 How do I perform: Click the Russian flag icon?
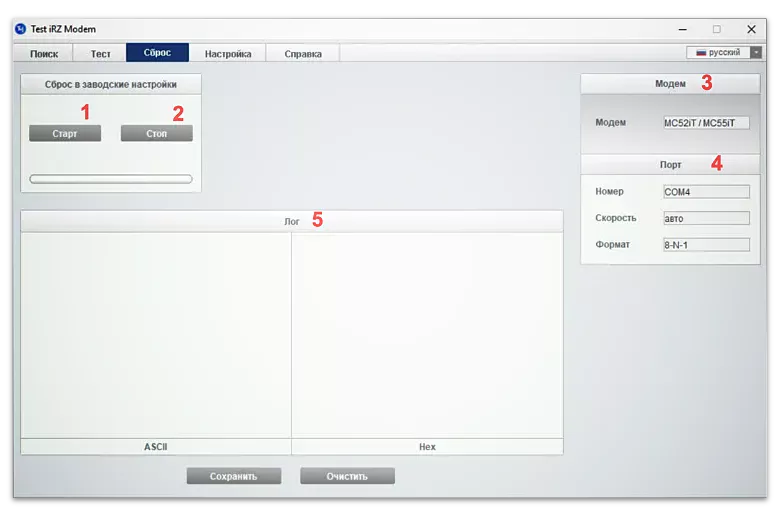[701, 53]
